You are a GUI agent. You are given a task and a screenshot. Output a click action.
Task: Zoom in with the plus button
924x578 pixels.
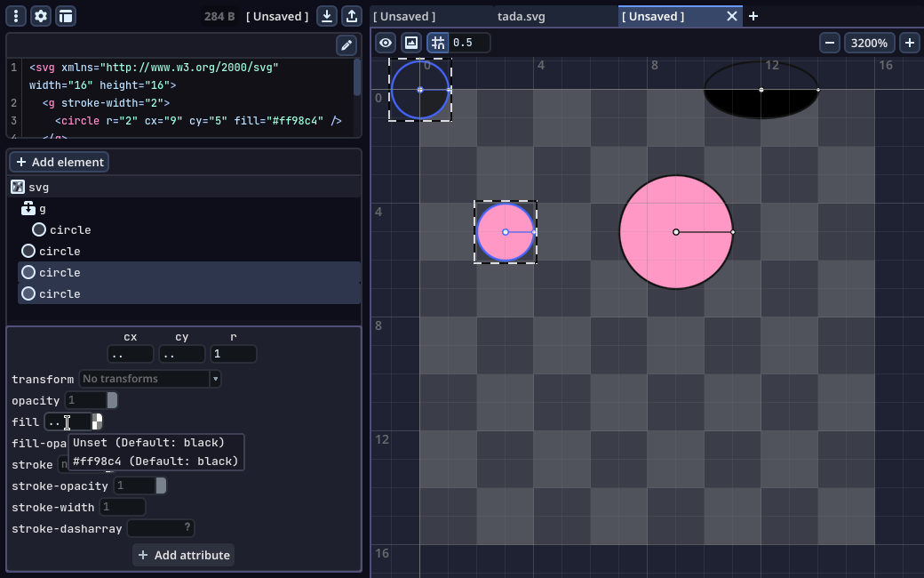910,43
